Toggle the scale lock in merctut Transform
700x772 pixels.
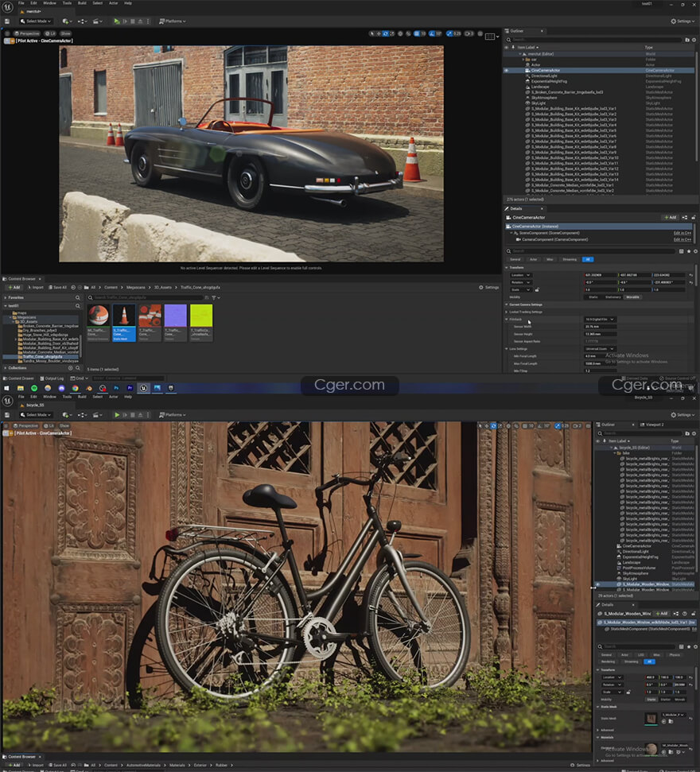537,290
